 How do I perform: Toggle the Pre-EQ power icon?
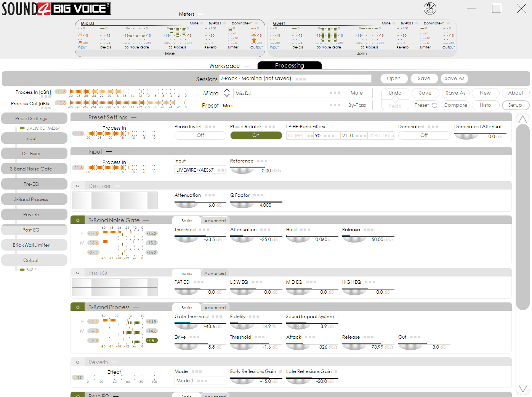pos(78,273)
